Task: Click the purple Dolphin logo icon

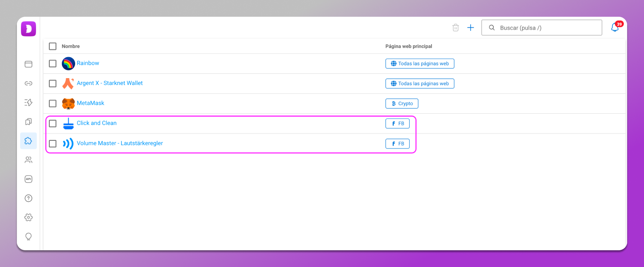Action: pos(28,29)
